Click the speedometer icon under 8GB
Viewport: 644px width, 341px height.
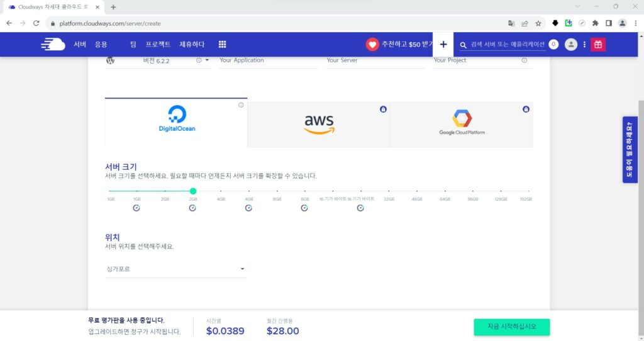tap(304, 208)
